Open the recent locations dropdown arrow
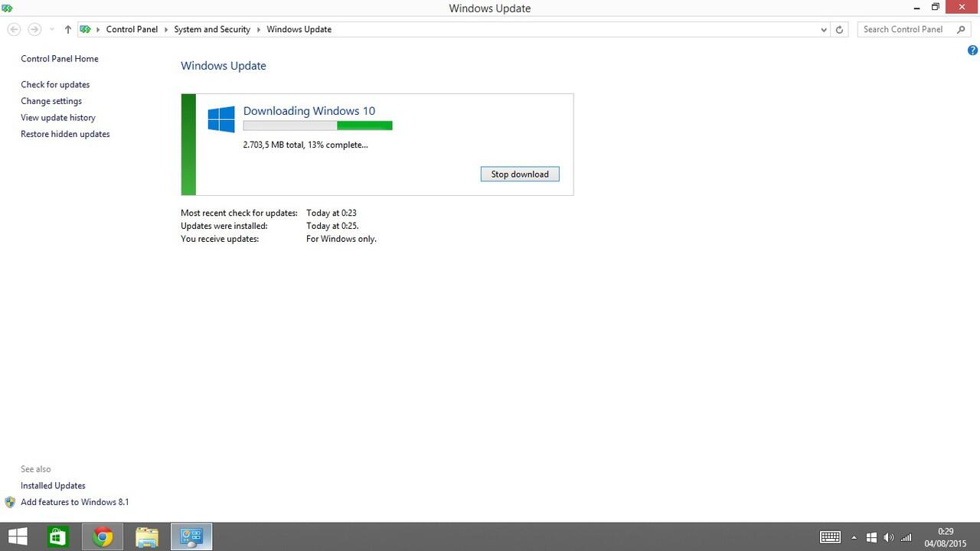Viewport: 980px width, 551px height. [x=51, y=29]
